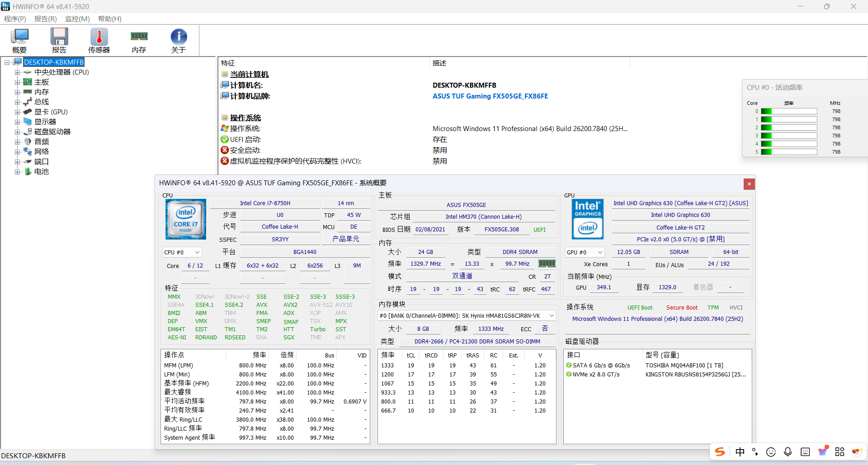Screen dimensions: 868x465
Task: Expand the 显卡 (GPU) tree node
Action: 17,112
